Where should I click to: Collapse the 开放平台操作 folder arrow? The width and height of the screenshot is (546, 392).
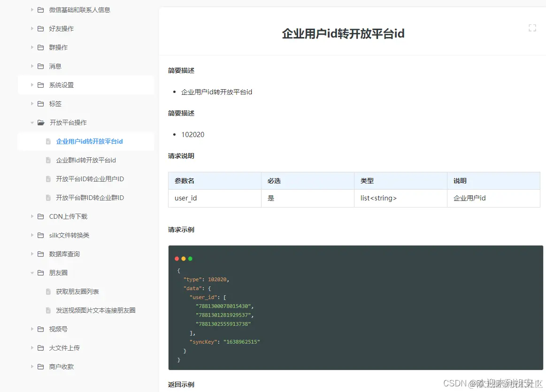point(32,123)
